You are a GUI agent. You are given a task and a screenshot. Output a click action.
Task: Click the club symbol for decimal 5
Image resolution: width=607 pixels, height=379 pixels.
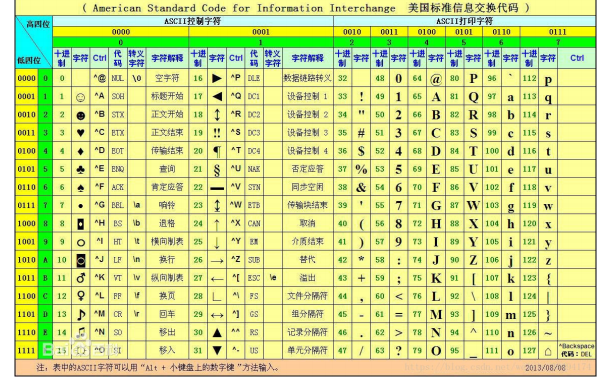point(81,170)
